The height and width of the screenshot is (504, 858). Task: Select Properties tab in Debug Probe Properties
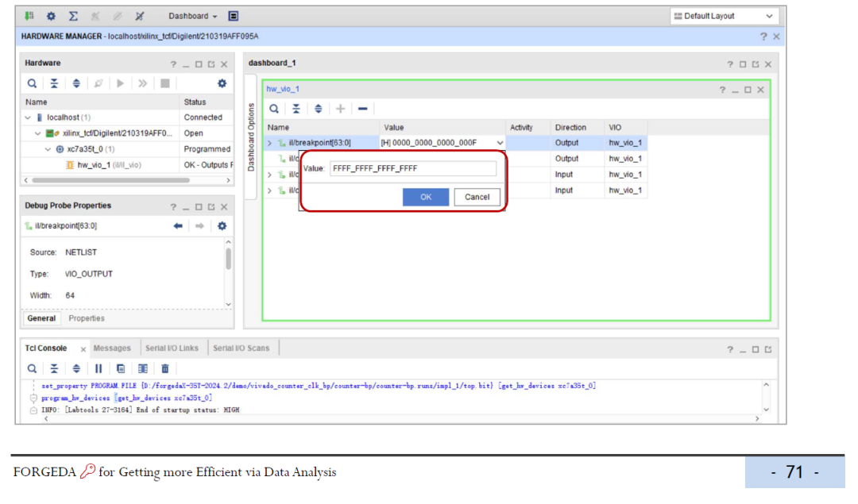(87, 318)
